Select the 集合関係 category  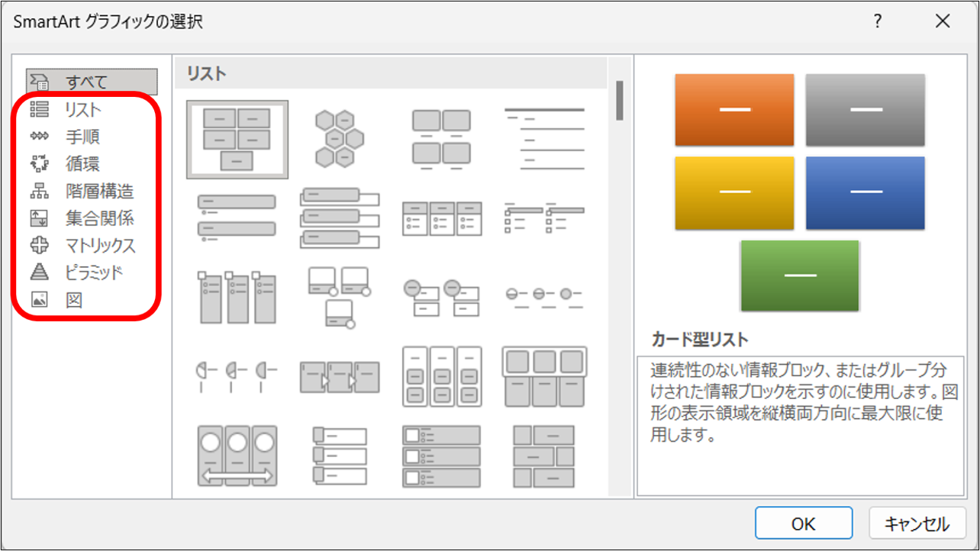[82, 218]
